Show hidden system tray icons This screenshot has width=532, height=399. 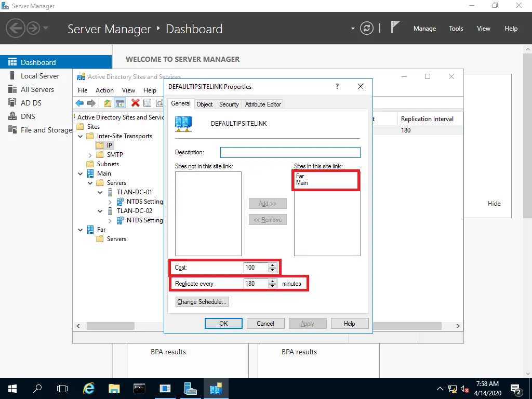440,389
